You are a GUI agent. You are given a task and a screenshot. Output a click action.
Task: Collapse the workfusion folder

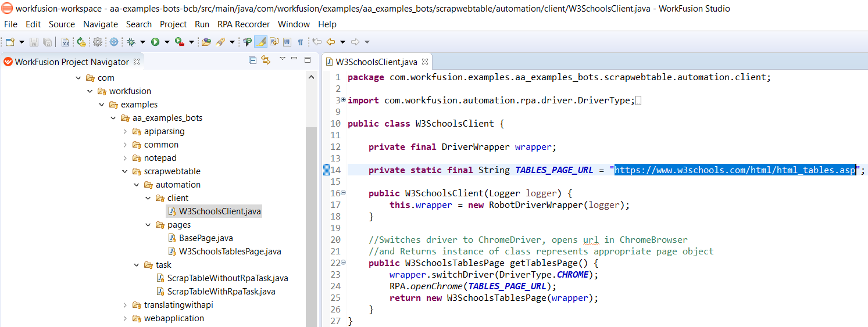pos(90,91)
